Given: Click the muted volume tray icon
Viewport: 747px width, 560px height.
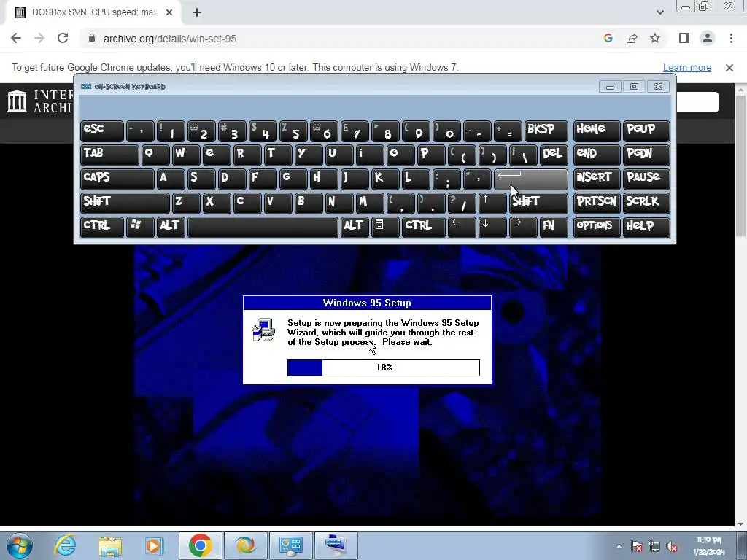Looking at the screenshot, I should coord(672,547).
